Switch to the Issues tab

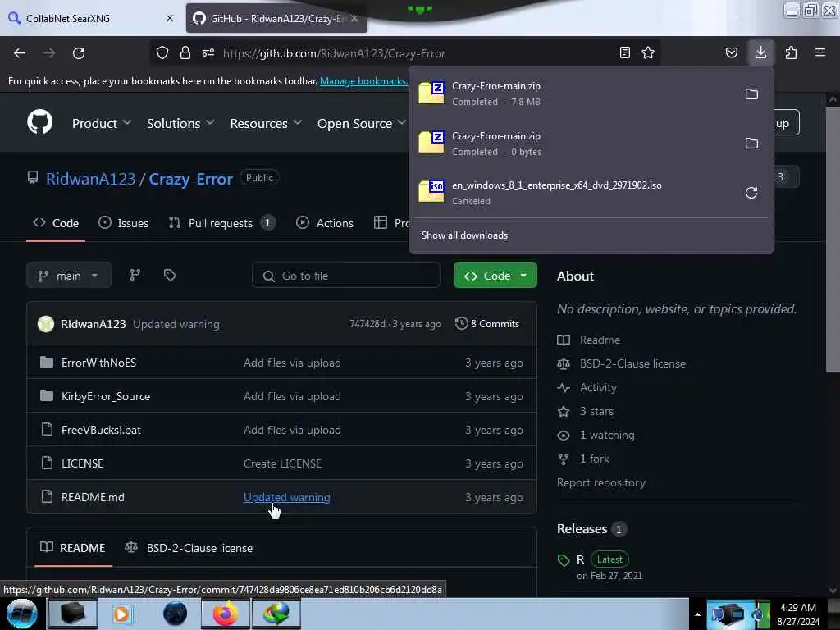(124, 223)
